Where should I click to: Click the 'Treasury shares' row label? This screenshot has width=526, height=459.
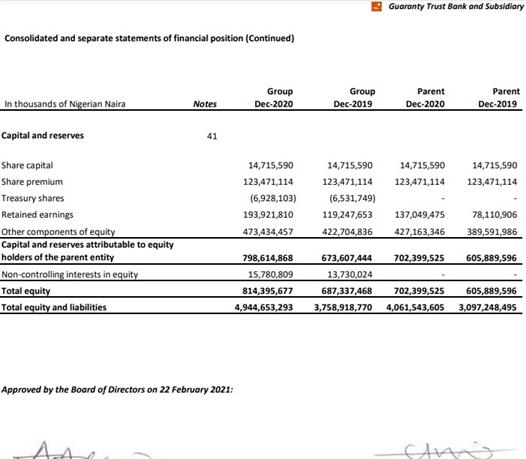click(33, 198)
